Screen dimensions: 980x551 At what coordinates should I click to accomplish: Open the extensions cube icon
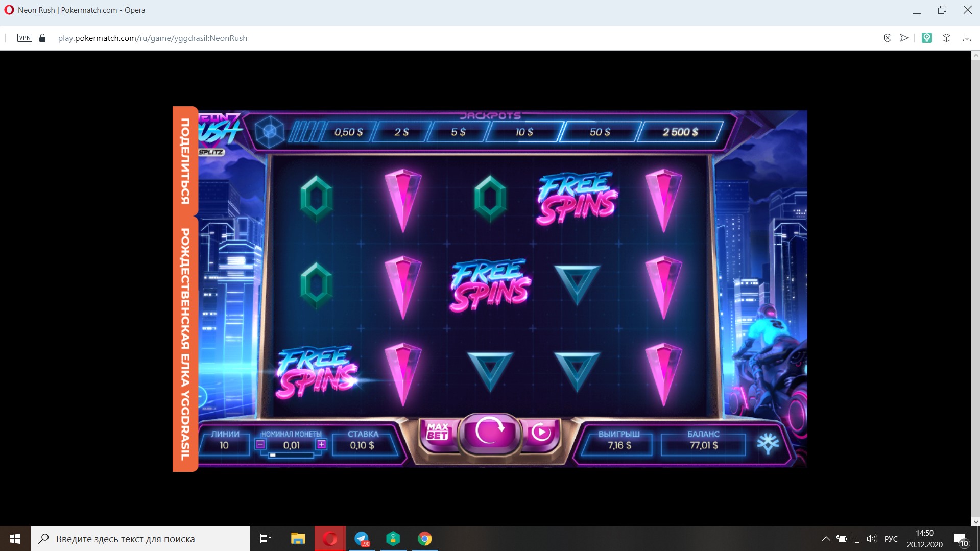click(946, 38)
